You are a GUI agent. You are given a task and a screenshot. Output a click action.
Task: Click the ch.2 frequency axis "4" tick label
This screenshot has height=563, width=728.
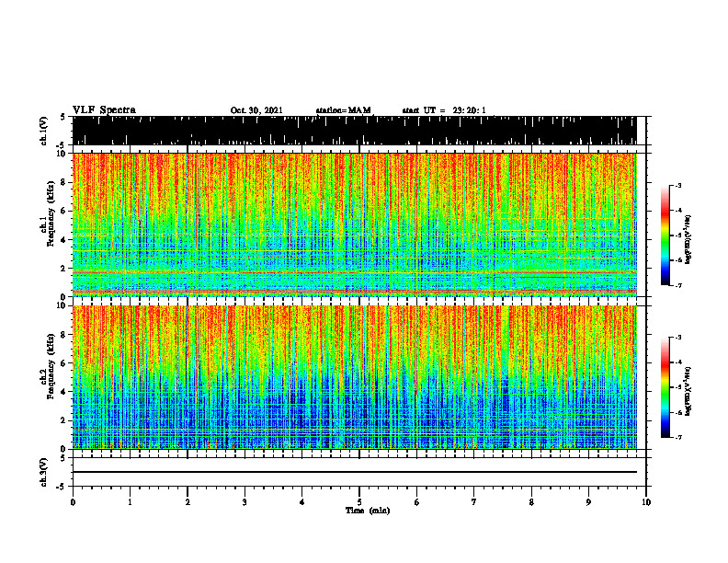[65, 392]
